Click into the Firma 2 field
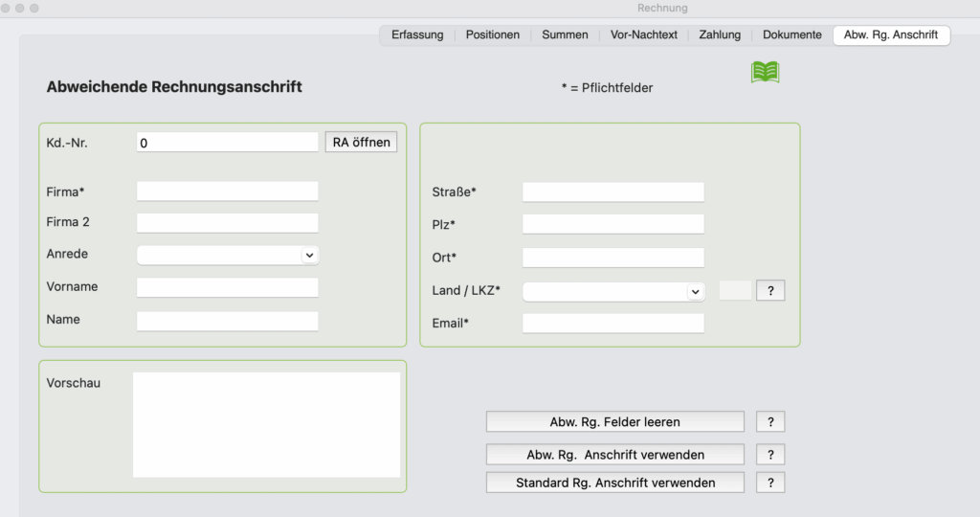This screenshot has width=980, height=517. click(228, 222)
